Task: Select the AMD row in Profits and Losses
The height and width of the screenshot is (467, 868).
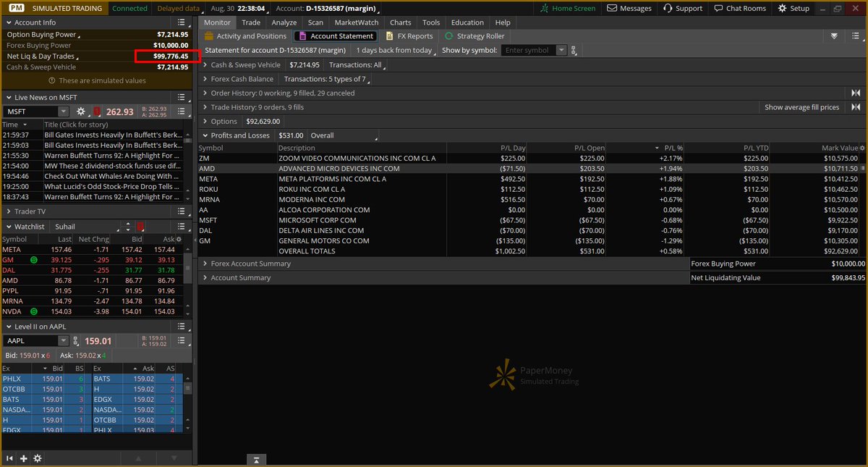Action: click(x=530, y=169)
